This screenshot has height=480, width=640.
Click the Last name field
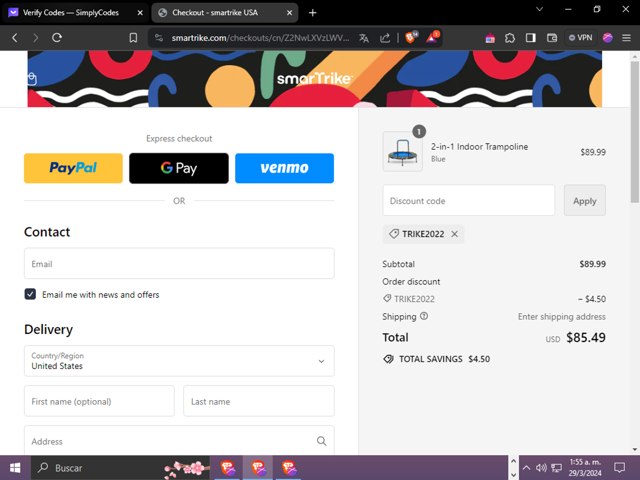(259, 401)
